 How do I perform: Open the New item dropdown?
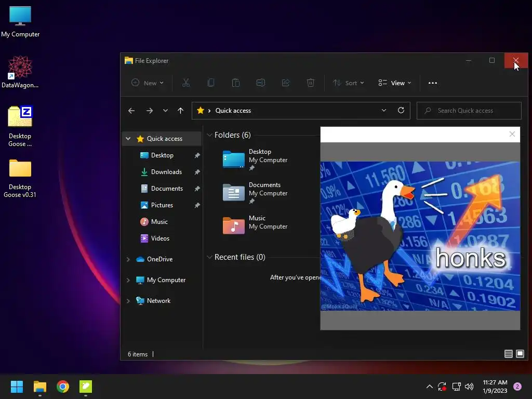(x=148, y=83)
